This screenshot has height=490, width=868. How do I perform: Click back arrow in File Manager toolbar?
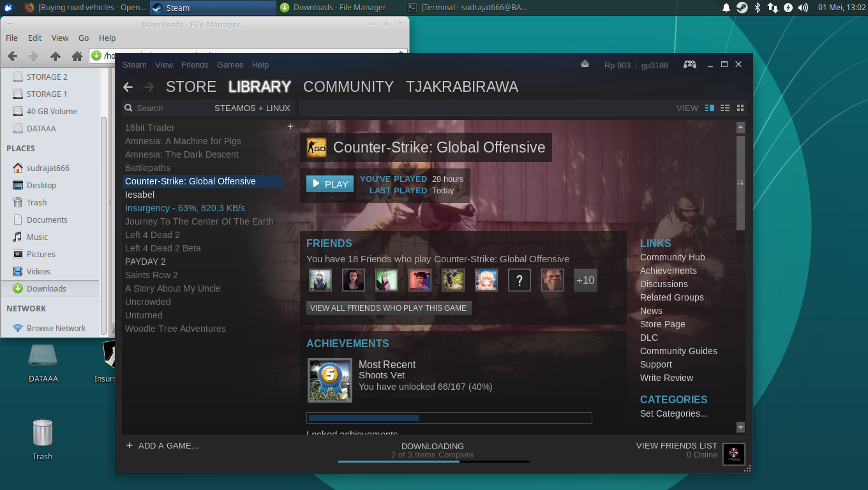(12, 56)
